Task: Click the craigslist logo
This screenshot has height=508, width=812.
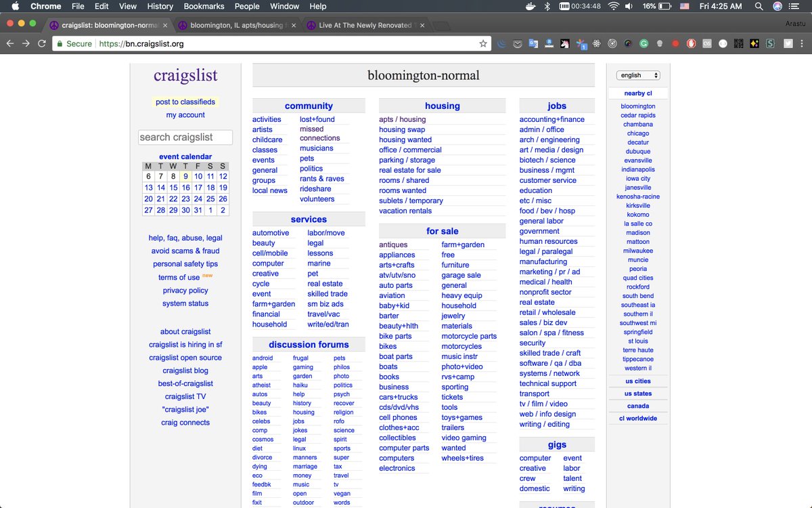Action: click(185, 75)
